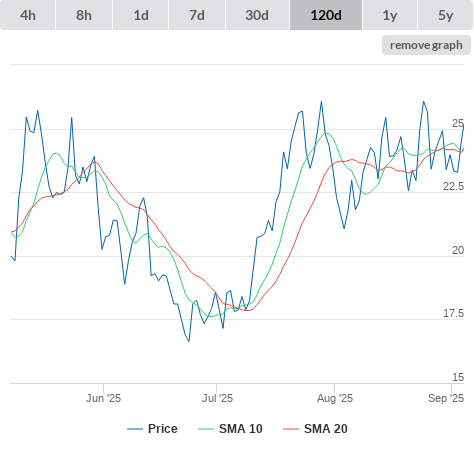
Task: Click the 17.5 price axis label
Action: coord(453,313)
